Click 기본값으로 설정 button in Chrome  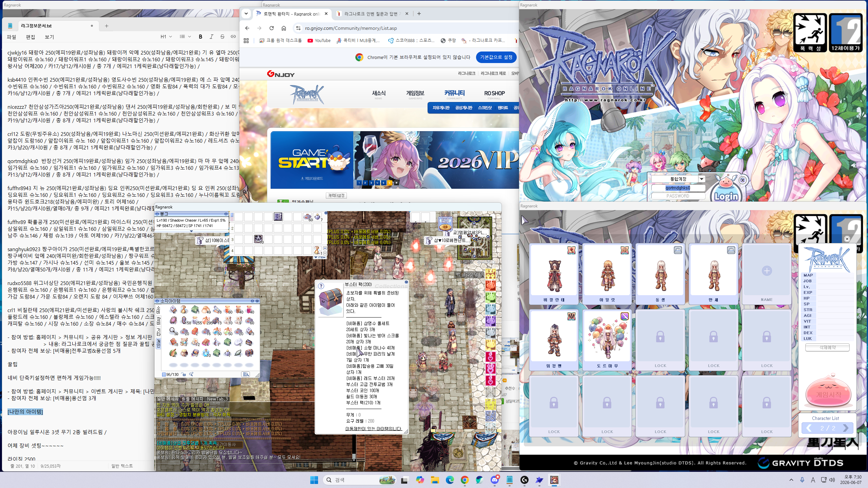(x=496, y=57)
